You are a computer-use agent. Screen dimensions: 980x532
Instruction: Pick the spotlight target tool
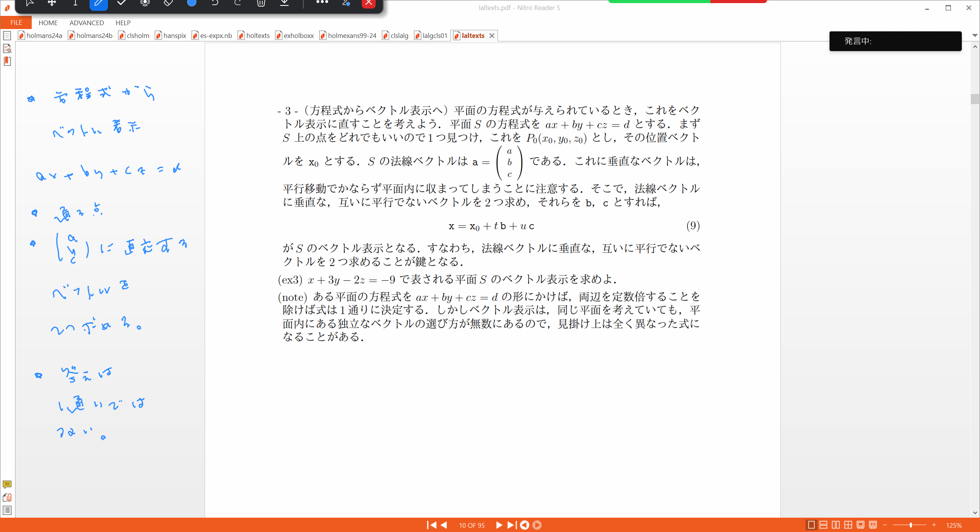[145, 3]
